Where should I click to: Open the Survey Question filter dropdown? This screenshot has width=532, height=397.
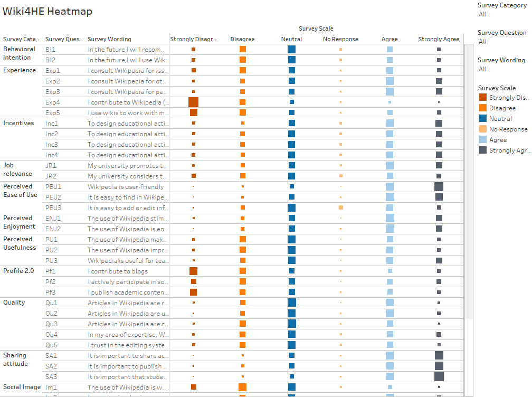(502, 42)
